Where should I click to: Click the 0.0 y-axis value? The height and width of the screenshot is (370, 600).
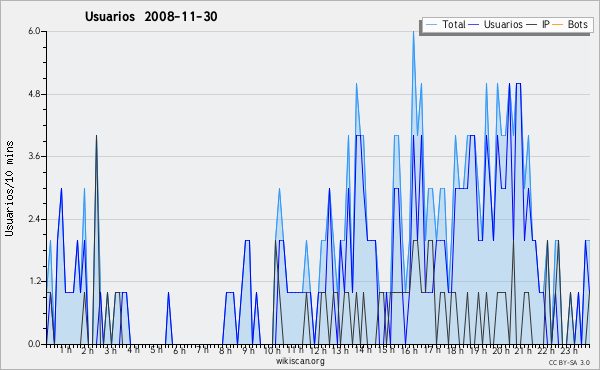(34, 344)
